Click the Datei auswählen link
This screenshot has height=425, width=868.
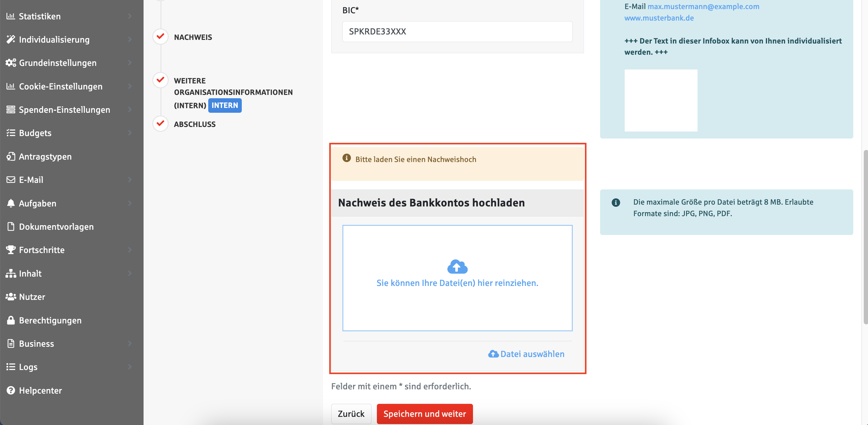(x=526, y=354)
